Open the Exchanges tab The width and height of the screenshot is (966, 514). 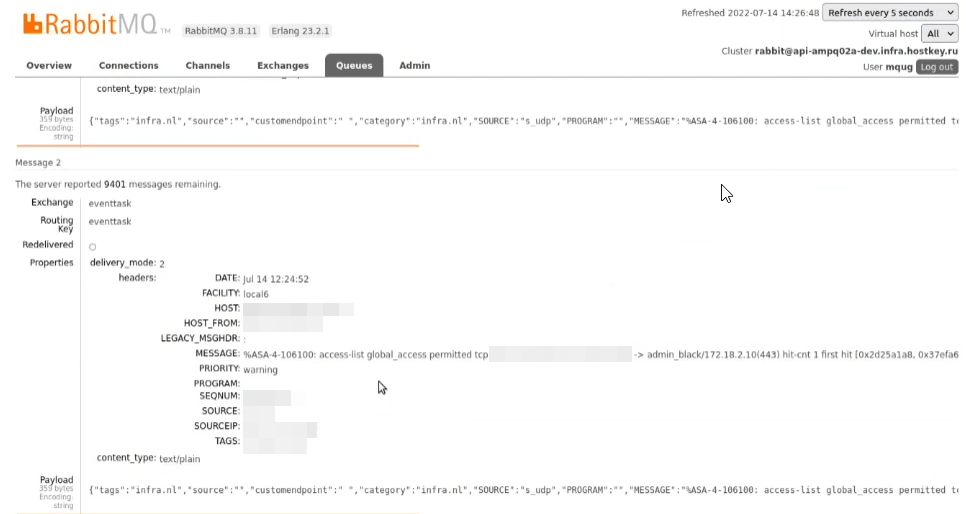coord(283,66)
